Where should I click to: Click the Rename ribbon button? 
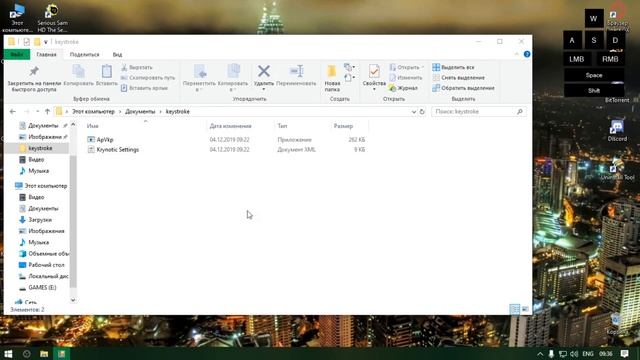click(296, 75)
